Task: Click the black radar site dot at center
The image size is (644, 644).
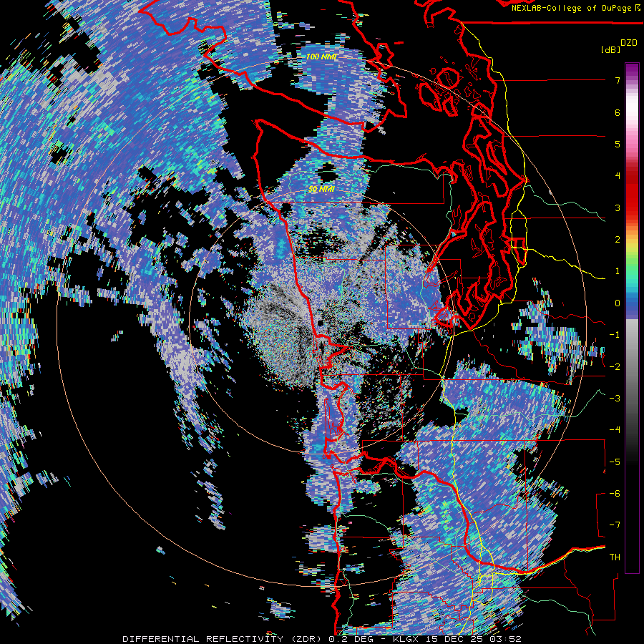Action: tap(321, 323)
